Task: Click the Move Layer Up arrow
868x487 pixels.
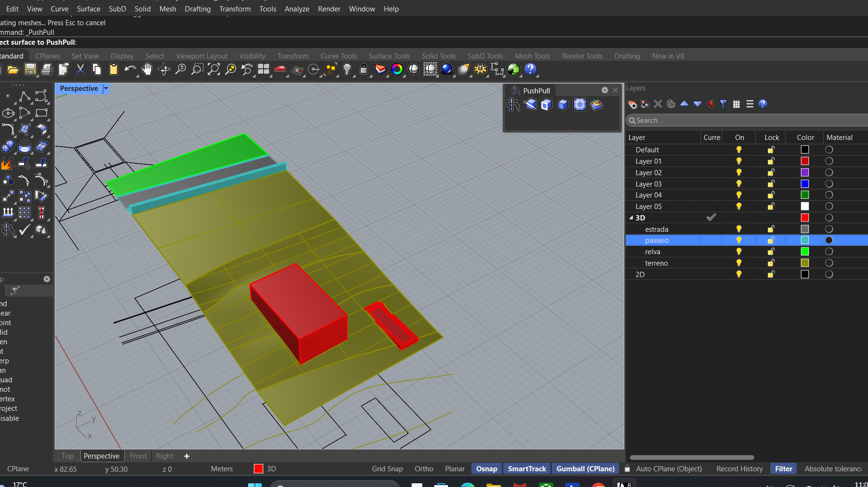Action: point(684,104)
